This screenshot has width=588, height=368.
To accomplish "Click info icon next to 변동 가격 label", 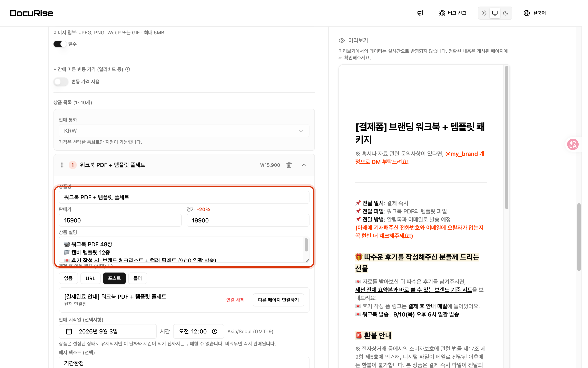I will pyautogui.click(x=128, y=69).
